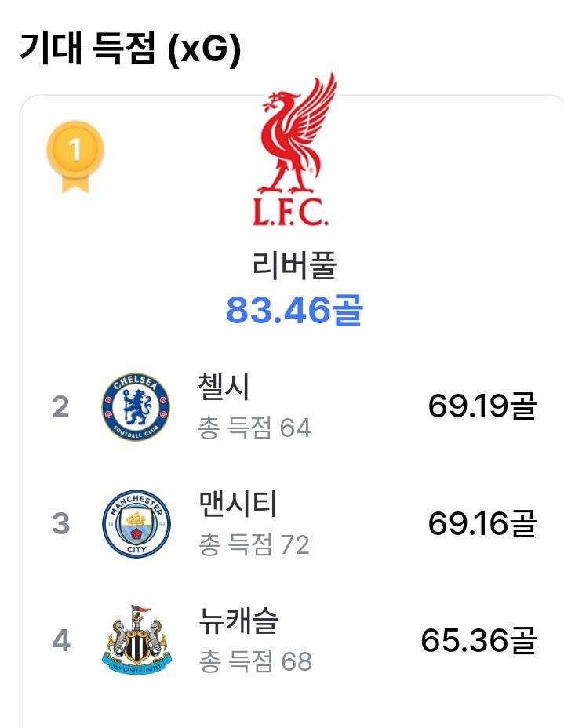Screen dimensions: 564x728
Task: Click Man City's 69.16골 value
Action: [482, 523]
